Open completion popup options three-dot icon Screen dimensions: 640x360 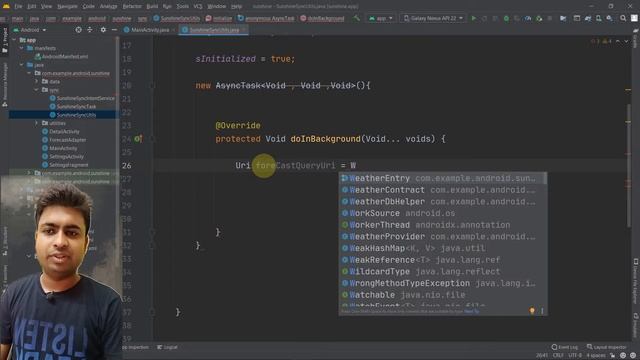542,311
